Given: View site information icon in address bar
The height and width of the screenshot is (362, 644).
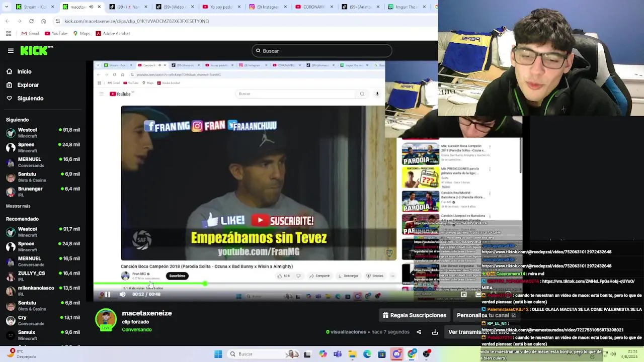Looking at the screenshot, I should pyautogui.click(x=58, y=21).
